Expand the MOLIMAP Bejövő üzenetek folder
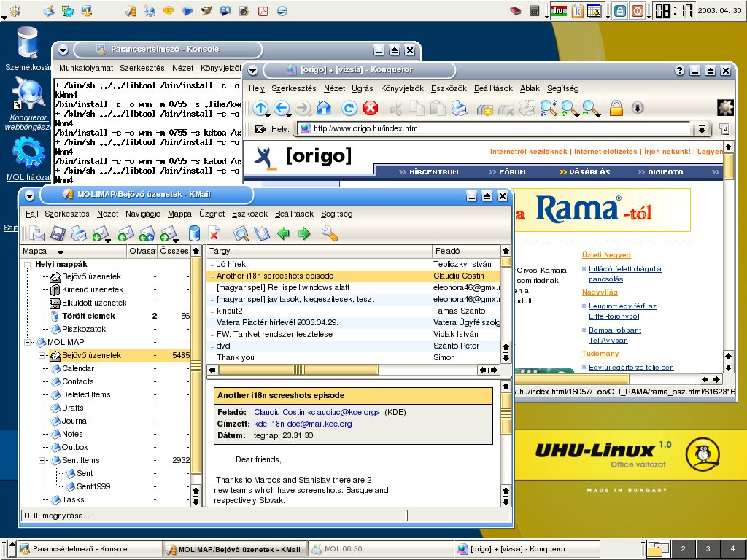Viewport: 747px width, 560px height. (x=42, y=356)
